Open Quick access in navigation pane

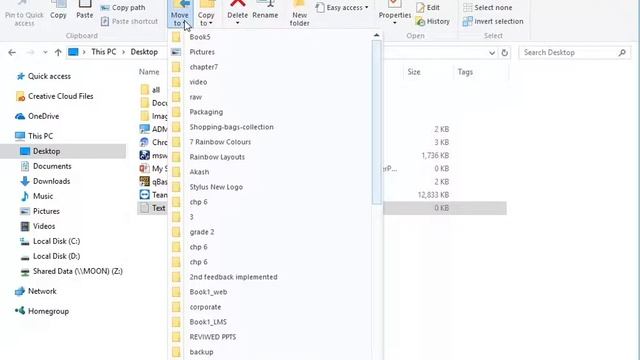point(43,76)
